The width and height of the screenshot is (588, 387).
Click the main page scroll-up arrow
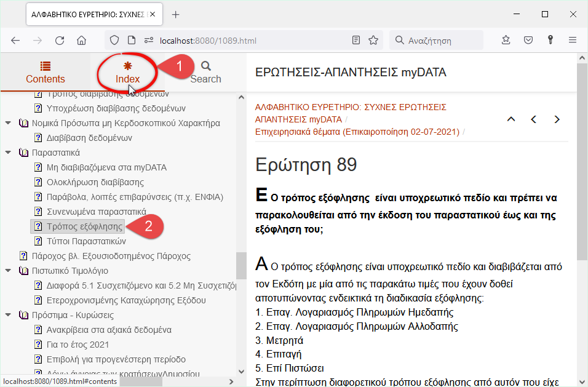point(582,58)
